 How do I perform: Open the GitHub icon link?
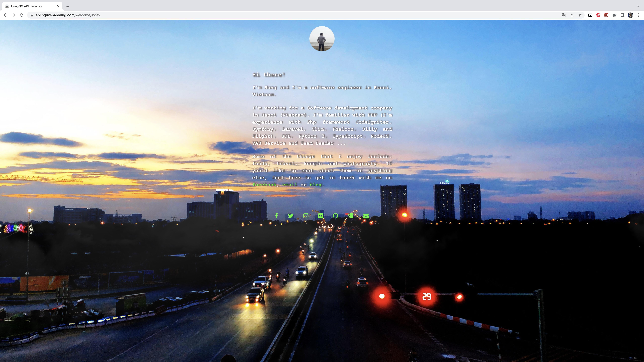click(x=335, y=216)
